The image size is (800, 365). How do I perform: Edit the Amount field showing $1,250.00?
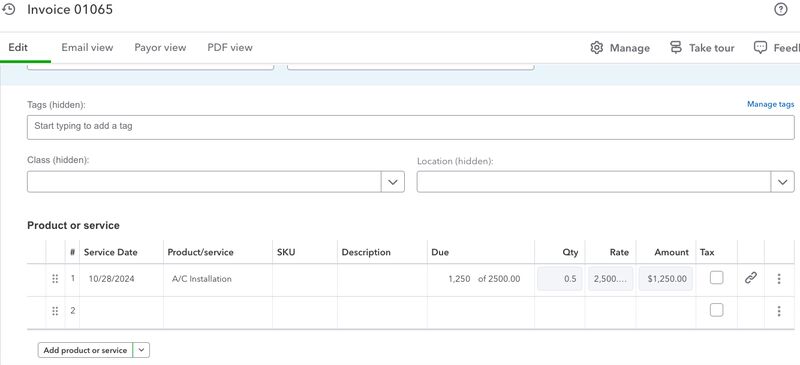(665, 279)
